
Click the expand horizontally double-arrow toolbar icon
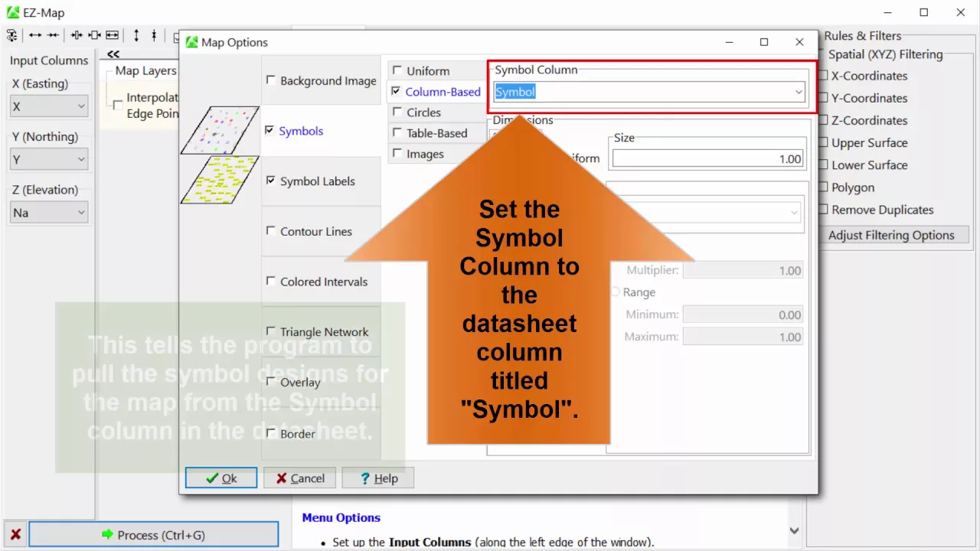(35, 35)
